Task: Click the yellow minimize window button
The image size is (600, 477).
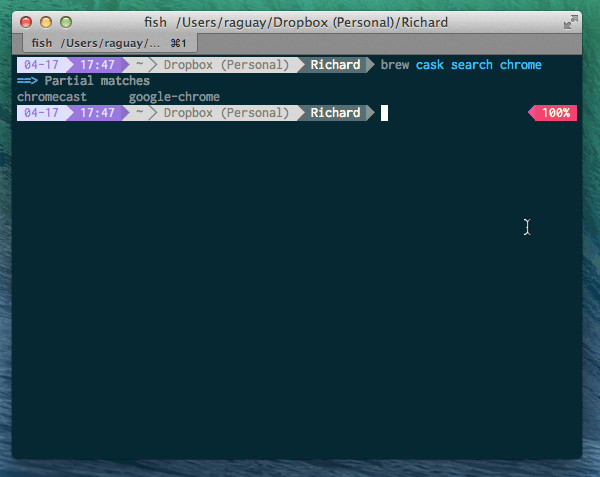Action: [46, 22]
